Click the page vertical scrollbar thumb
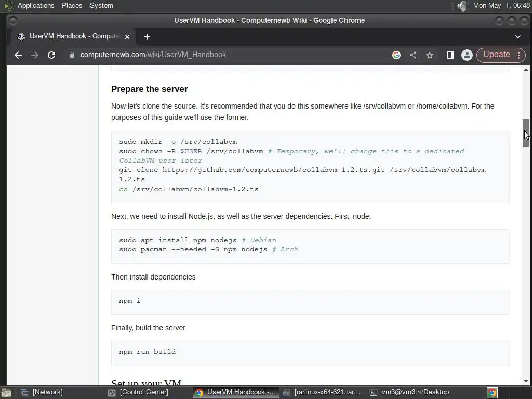 click(x=526, y=133)
